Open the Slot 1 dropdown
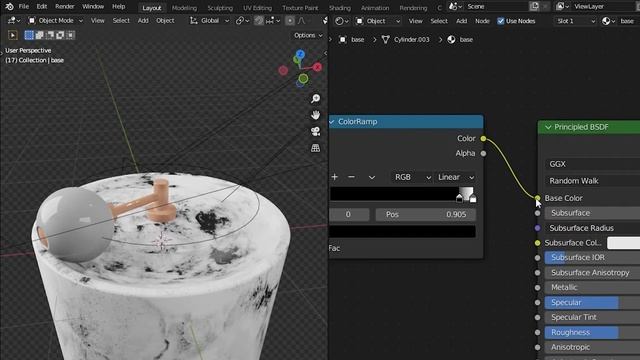This screenshot has width=640, height=360. [x=576, y=21]
